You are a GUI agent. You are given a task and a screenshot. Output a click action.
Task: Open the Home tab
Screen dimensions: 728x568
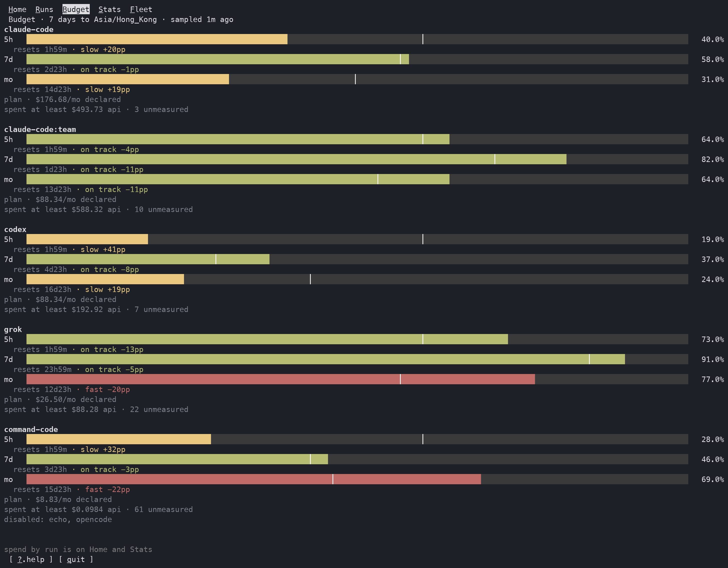point(17,9)
